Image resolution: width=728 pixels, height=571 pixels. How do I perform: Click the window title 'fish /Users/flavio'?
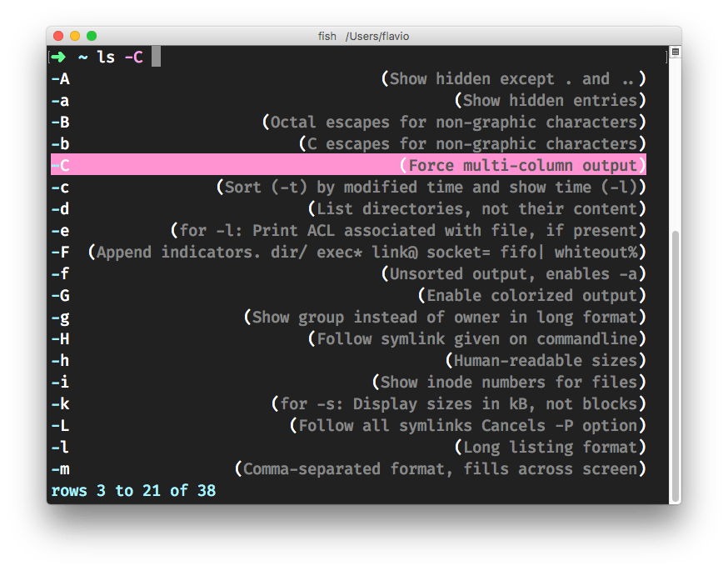pyautogui.click(x=364, y=36)
